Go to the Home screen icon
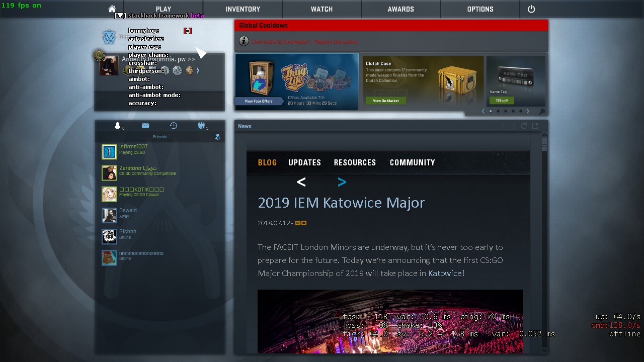The width and height of the screenshot is (644, 362). 112,9
